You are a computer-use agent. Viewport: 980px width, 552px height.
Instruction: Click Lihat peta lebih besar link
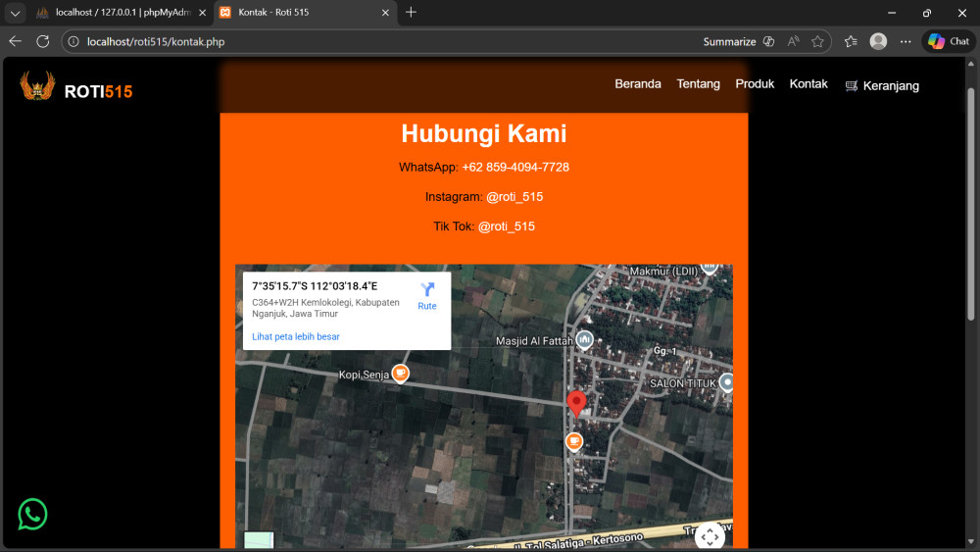click(x=296, y=336)
